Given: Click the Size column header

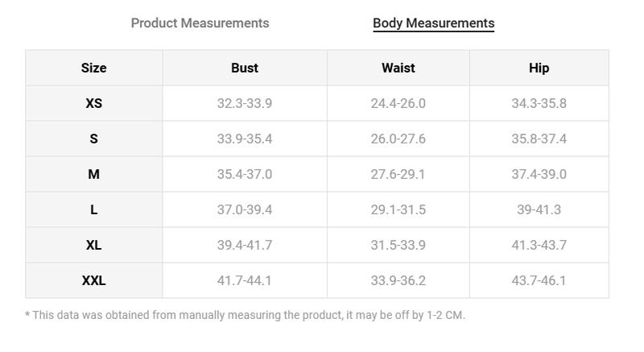Looking at the screenshot, I should (x=93, y=68).
